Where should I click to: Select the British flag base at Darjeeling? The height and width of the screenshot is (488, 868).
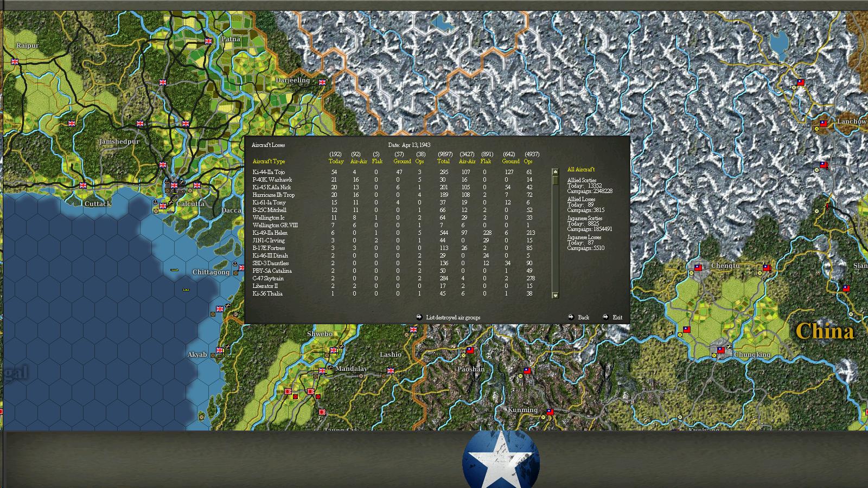pyautogui.click(x=322, y=82)
